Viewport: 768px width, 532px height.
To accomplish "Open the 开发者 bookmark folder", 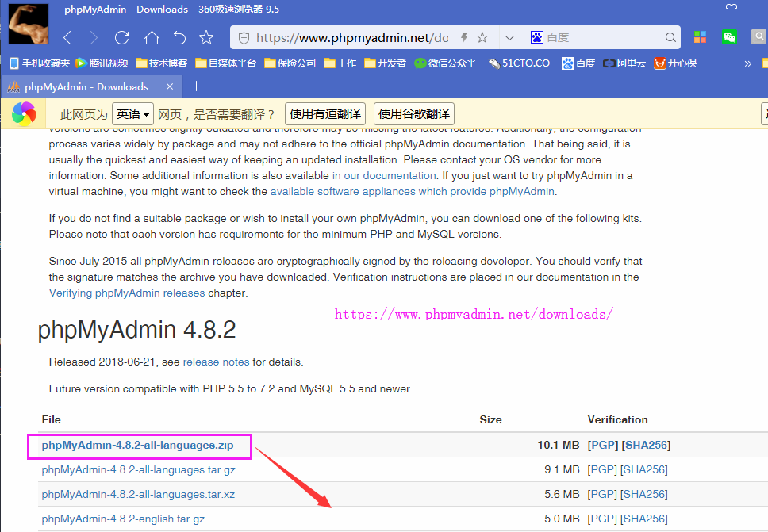I will pyautogui.click(x=386, y=63).
